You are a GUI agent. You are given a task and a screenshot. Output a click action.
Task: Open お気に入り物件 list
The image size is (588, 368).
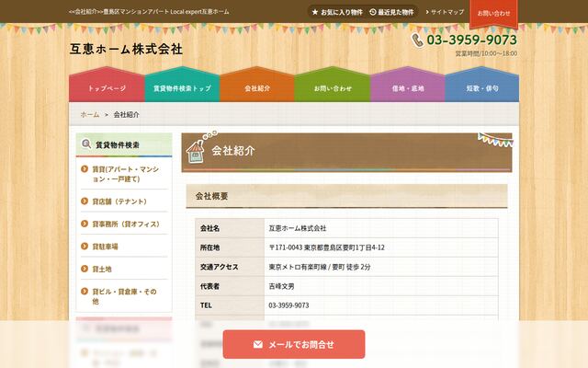[337, 12]
